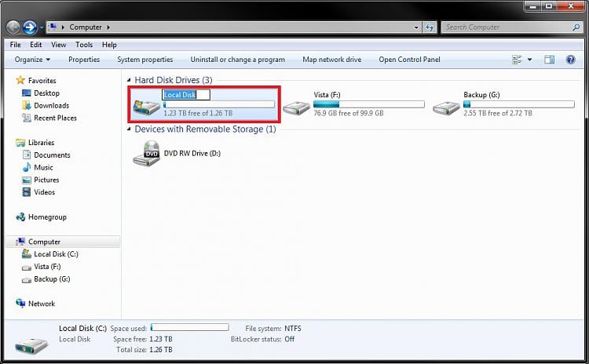Viewport: 589px width, 364px height.
Task: Select Homegroup in navigation pane
Action: (47, 217)
